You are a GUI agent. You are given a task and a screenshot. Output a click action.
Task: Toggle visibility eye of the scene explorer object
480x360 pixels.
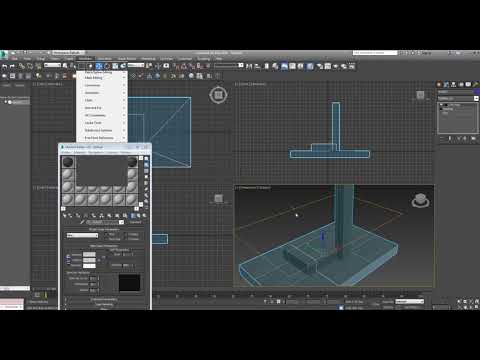click(x=5, y=102)
